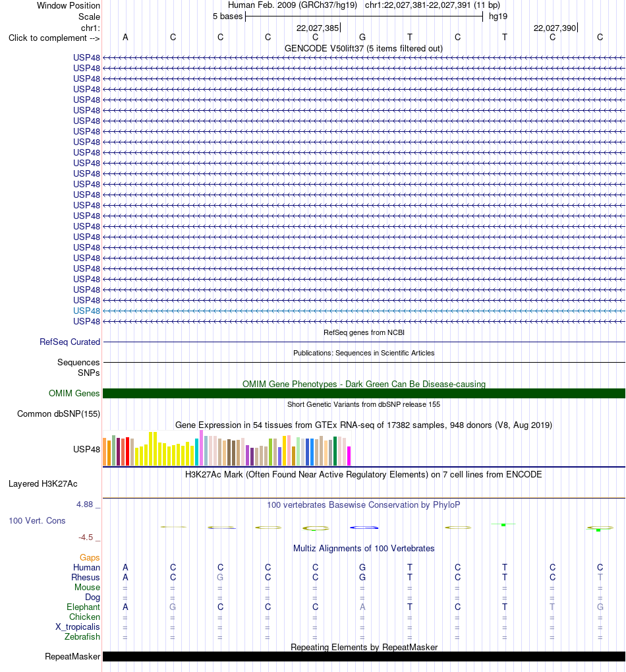This screenshot has height=672, width=626.
Task: Open 'Short Genetic Variants from dbSNP release 155' title
Action: (x=364, y=404)
